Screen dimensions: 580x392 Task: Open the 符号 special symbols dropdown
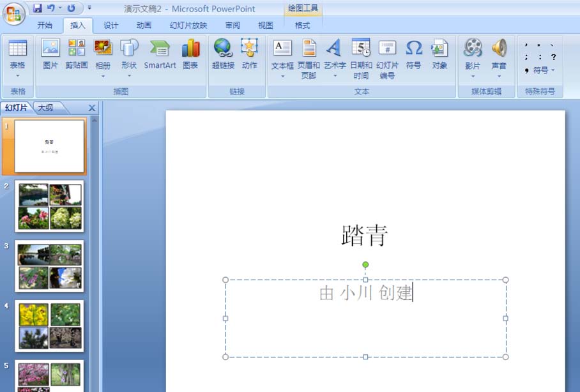pyautogui.click(x=540, y=70)
